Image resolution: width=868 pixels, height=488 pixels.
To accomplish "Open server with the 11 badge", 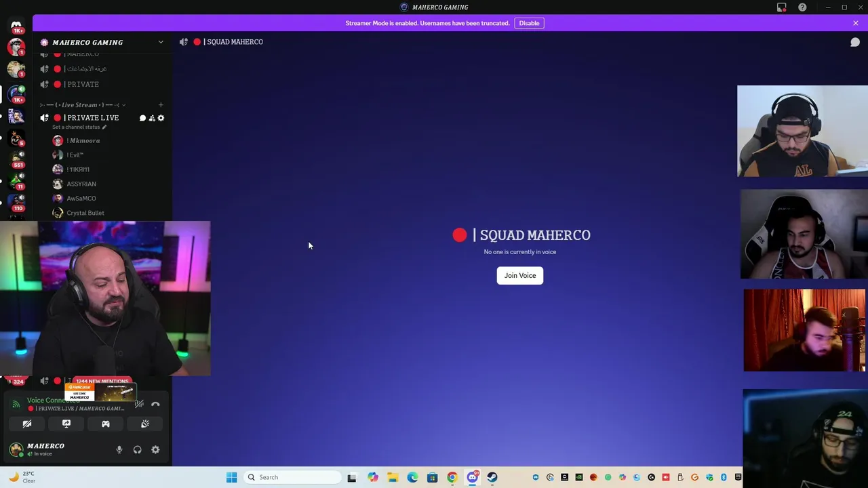I will (x=16, y=181).
